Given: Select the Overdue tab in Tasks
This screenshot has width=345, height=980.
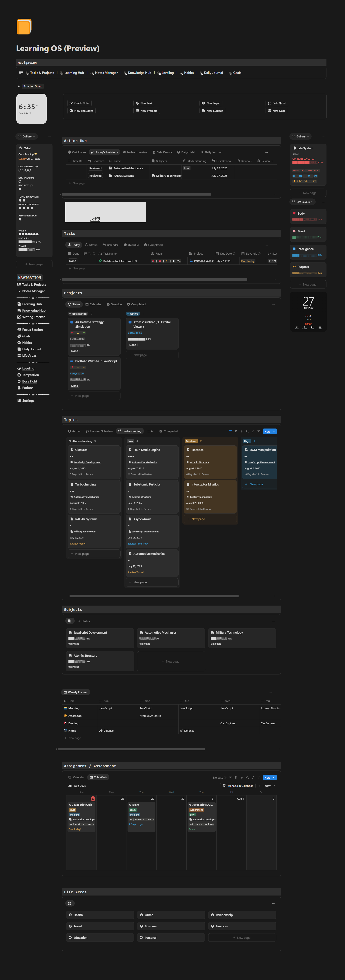Looking at the screenshot, I should (131, 245).
